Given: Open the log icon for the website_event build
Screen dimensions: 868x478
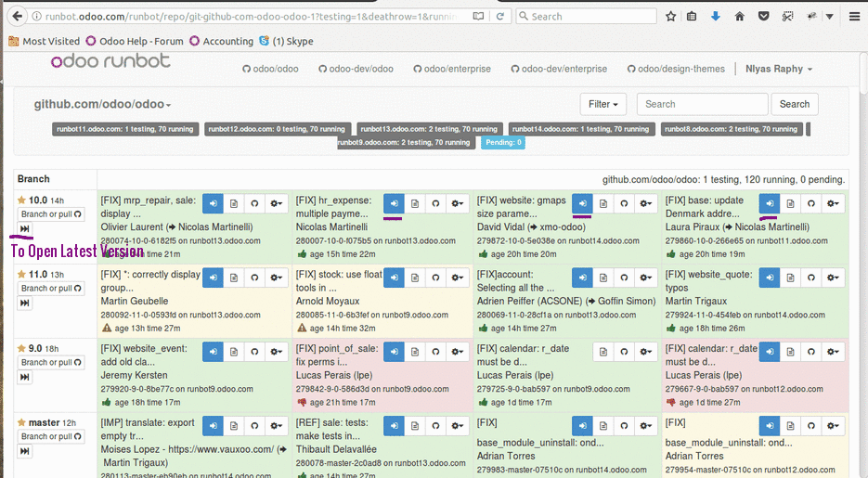Looking at the screenshot, I should click(x=234, y=352).
